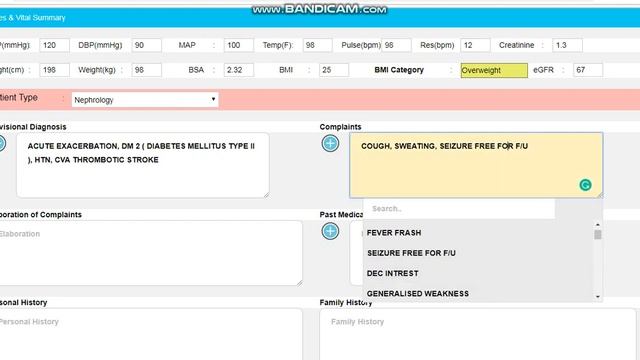Click the suggestion list scroll down arrow

coord(598,297)
